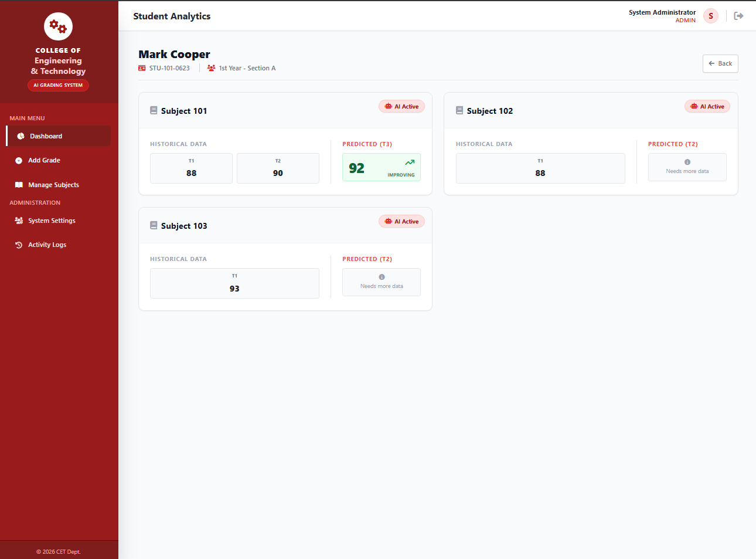Click the logout icon in the top bar
This screenshot has width=756, height=559.
(738, 15)
